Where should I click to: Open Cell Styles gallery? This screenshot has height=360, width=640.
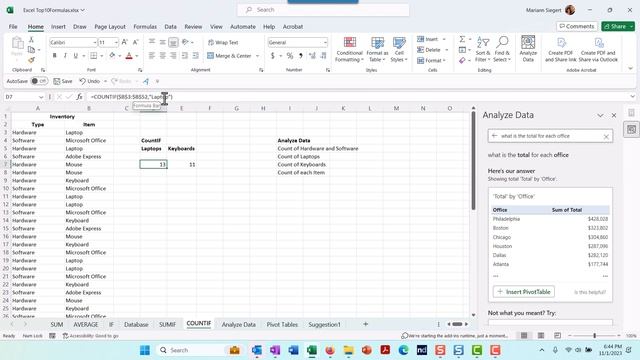click(399, 49)
